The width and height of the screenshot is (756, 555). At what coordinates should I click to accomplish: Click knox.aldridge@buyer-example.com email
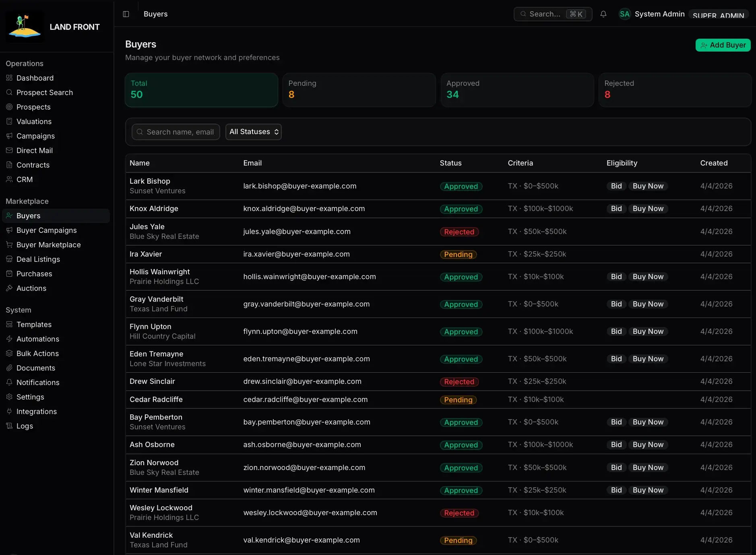pos(304,209)
